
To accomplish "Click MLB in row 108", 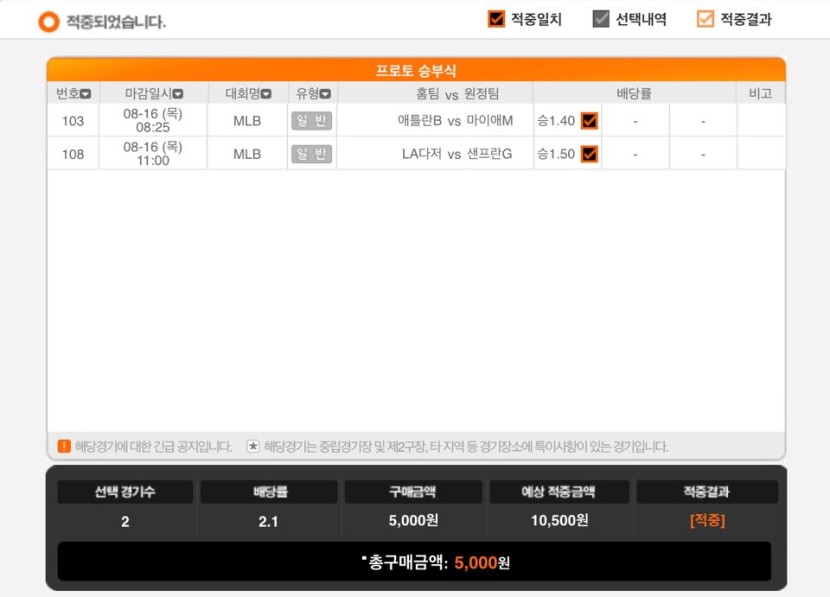I will click(x=247, y=154).
